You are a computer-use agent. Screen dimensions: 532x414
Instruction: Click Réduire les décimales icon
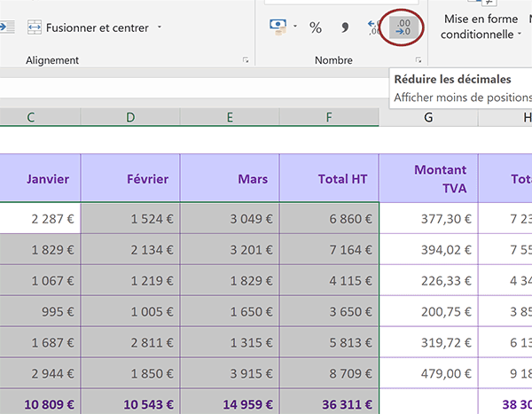[403, 27]
